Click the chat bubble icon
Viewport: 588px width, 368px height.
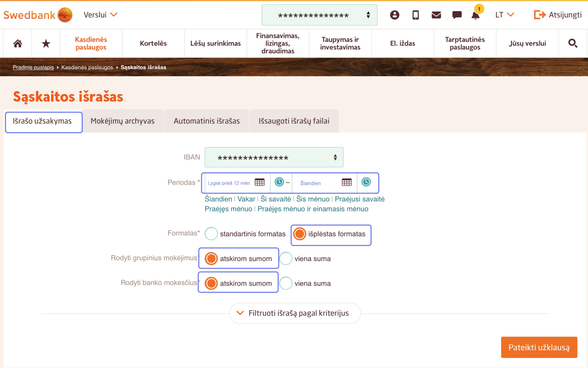tap(457, 15)
